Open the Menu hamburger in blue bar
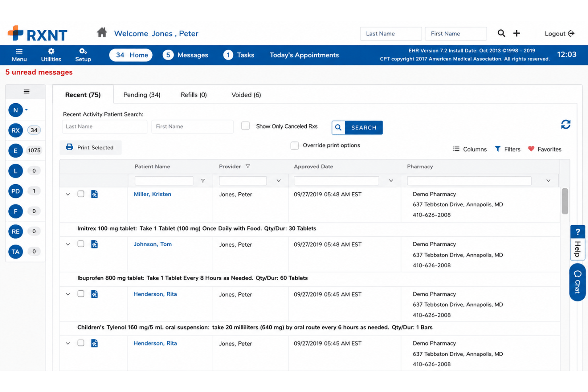This screenshot has width=588, height=392. click(x=19, y=55)
